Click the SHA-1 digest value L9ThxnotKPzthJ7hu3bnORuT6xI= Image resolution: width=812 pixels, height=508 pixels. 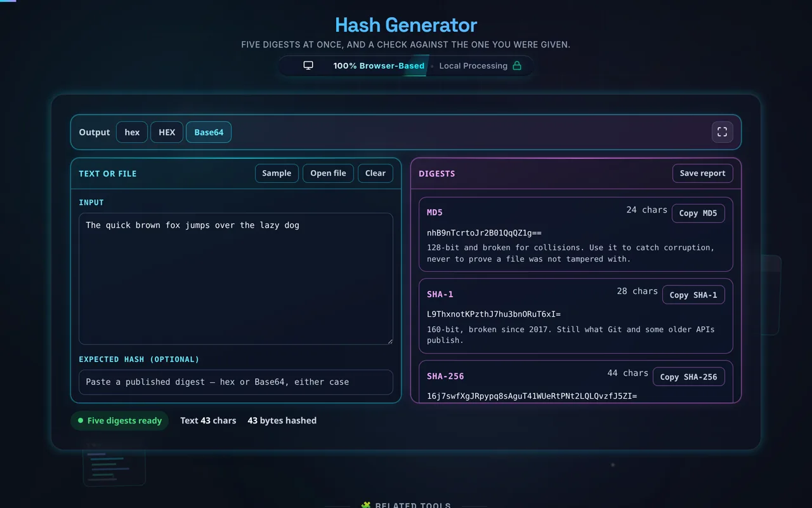494,314
